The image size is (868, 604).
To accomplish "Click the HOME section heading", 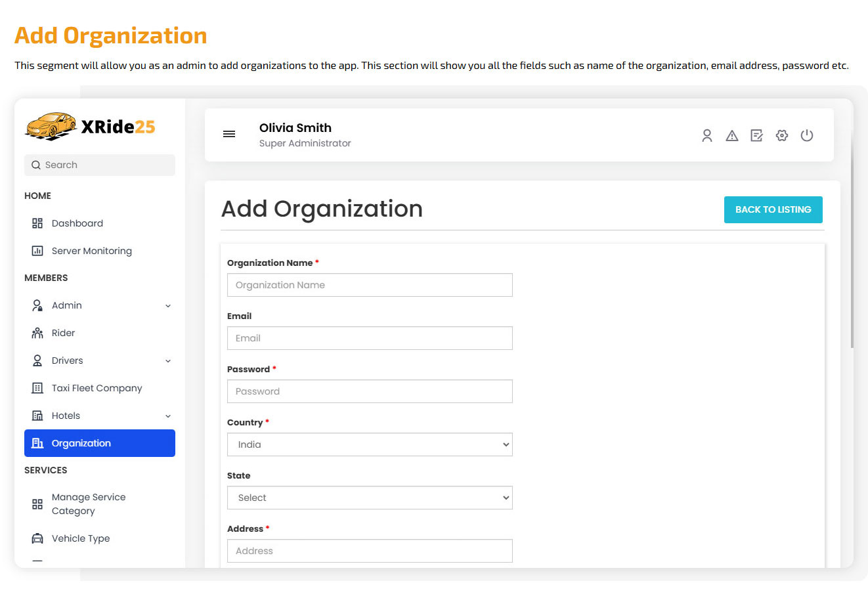I will coord(37,196).
